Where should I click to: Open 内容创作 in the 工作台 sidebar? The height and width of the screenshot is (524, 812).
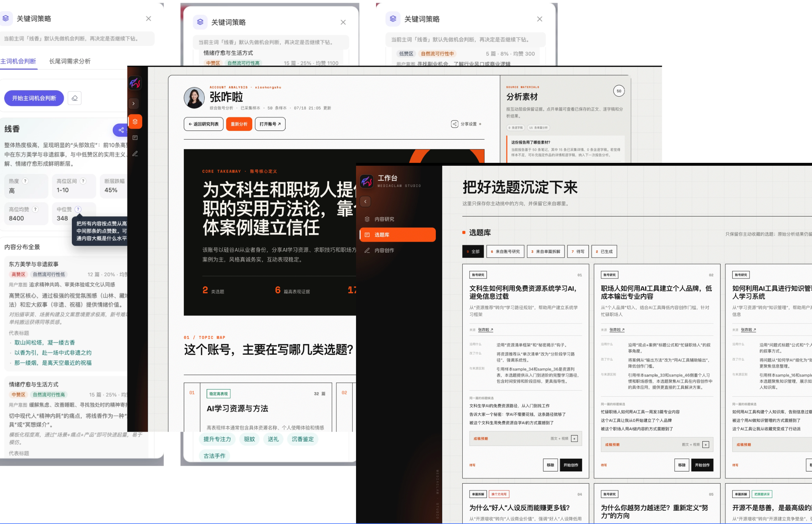(398, 250)
